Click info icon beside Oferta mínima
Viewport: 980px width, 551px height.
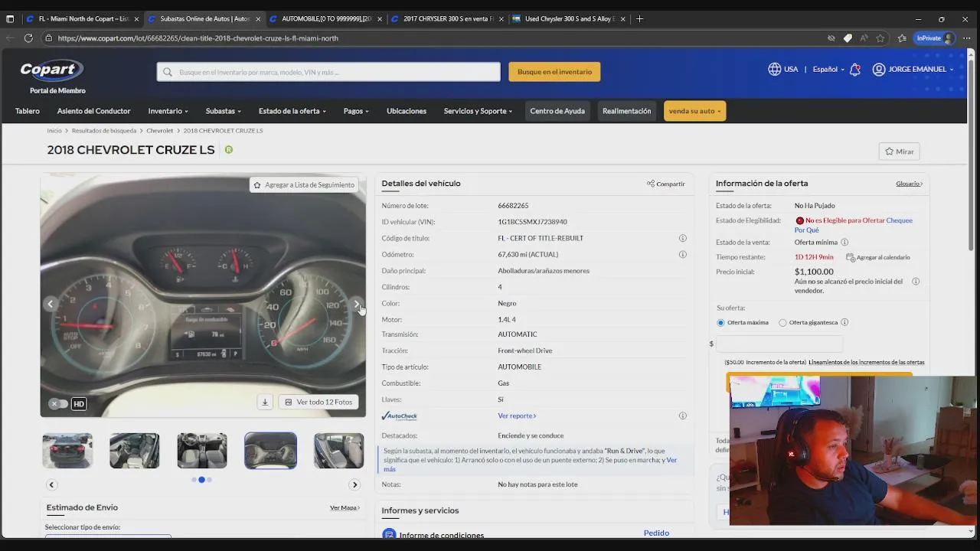click(845, 243)
